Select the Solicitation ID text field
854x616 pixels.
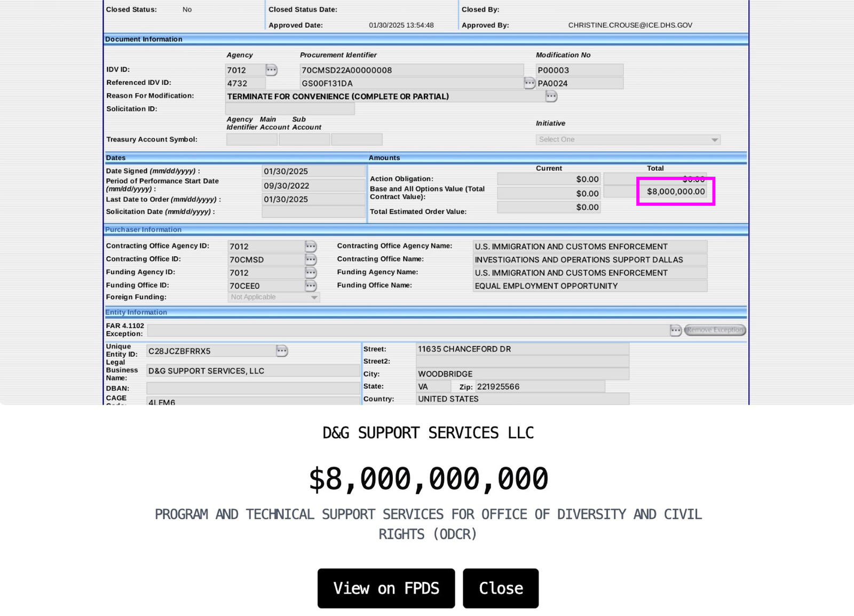[290, 109]
